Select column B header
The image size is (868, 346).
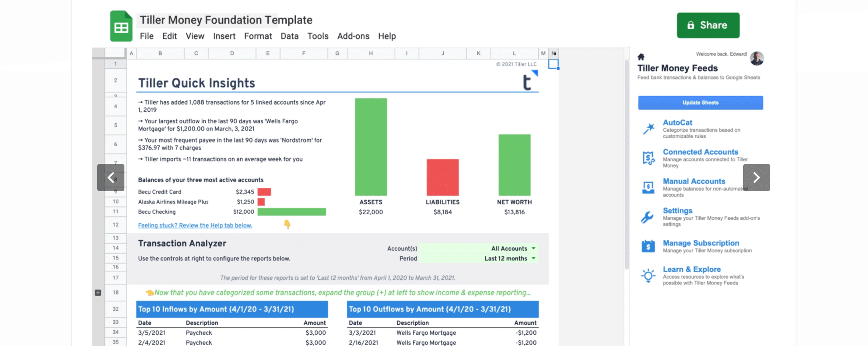[160, 53]
